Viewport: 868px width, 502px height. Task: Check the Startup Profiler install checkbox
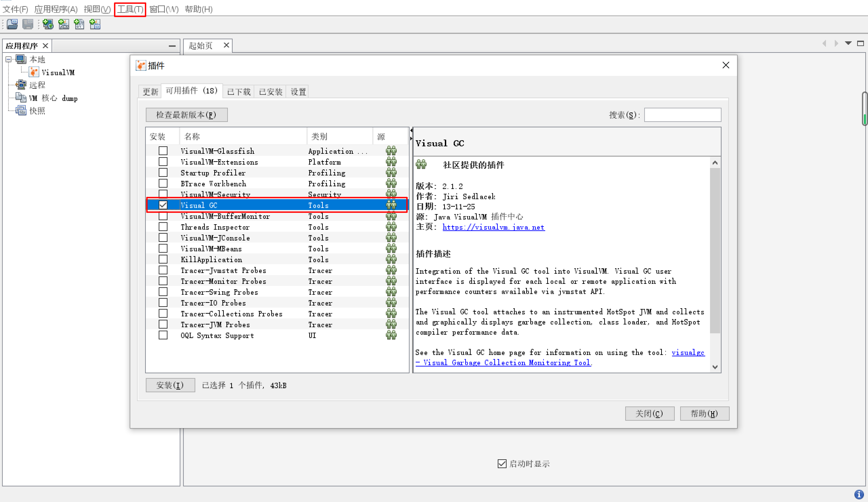(163, 172)
